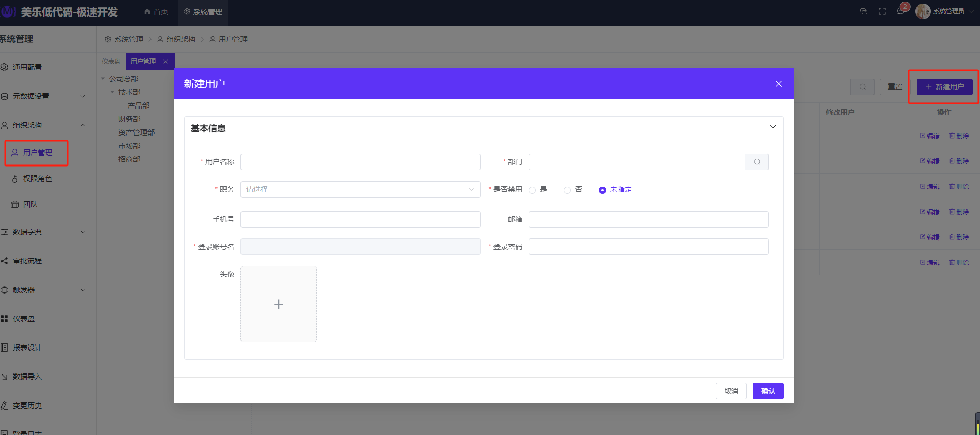
Task: Click the 报表设计 icon in sidebar
Action: pos(4,348)
